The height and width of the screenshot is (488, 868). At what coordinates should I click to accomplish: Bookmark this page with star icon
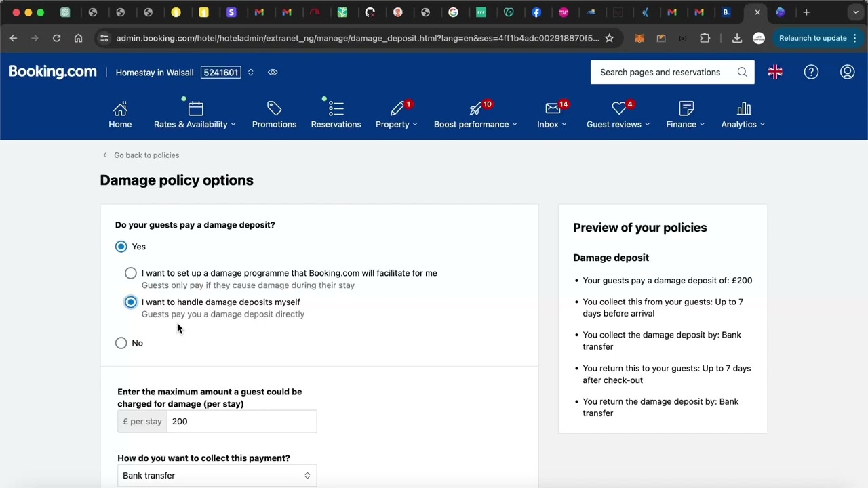[x=609, y=38]
